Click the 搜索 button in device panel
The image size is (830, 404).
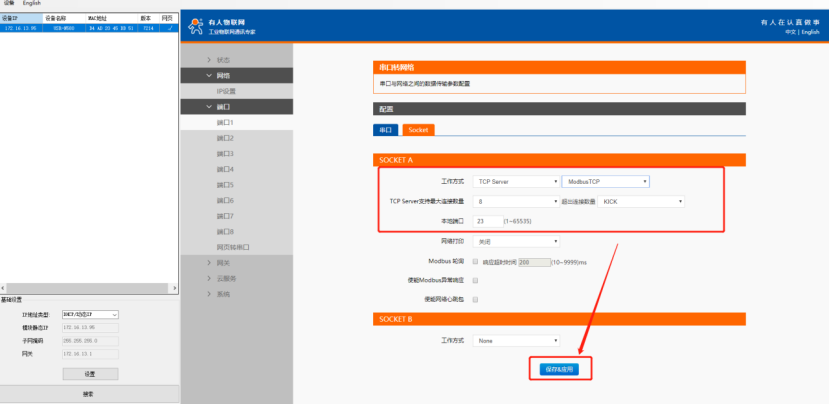88,394
